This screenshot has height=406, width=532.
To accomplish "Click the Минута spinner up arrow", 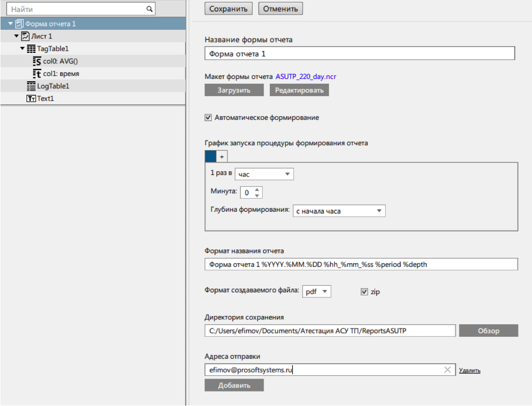I will [257, 190].
